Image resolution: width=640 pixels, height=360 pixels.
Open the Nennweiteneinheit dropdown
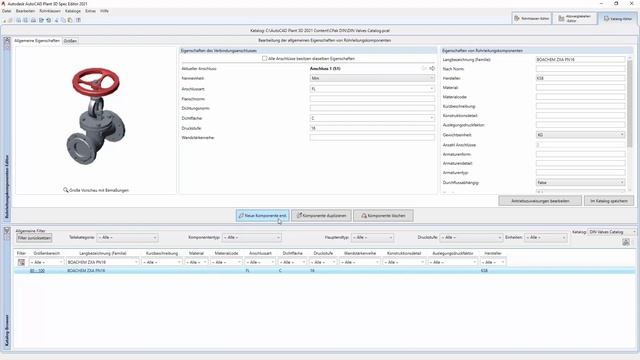coord(372,78)
